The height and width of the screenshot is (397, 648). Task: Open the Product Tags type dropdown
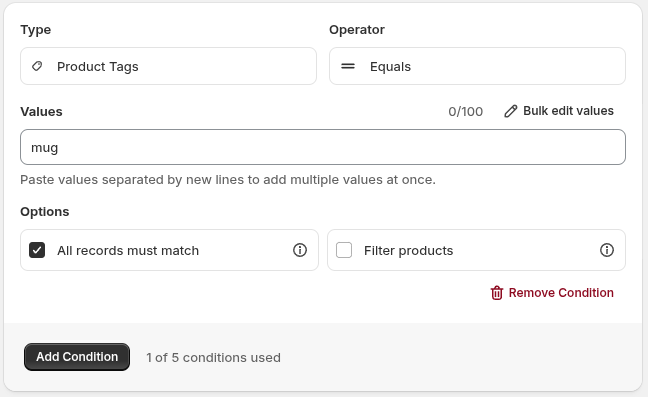pos(168,66)
